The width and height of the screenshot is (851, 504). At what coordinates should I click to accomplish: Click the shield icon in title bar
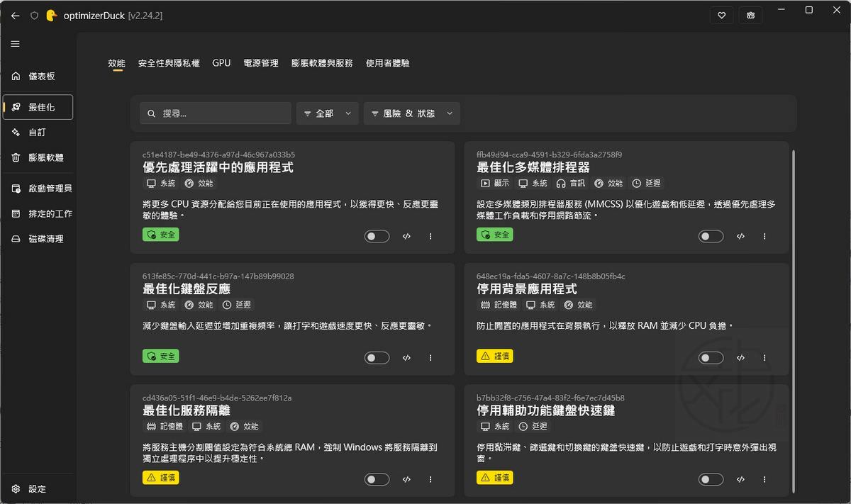coord(34,15)
